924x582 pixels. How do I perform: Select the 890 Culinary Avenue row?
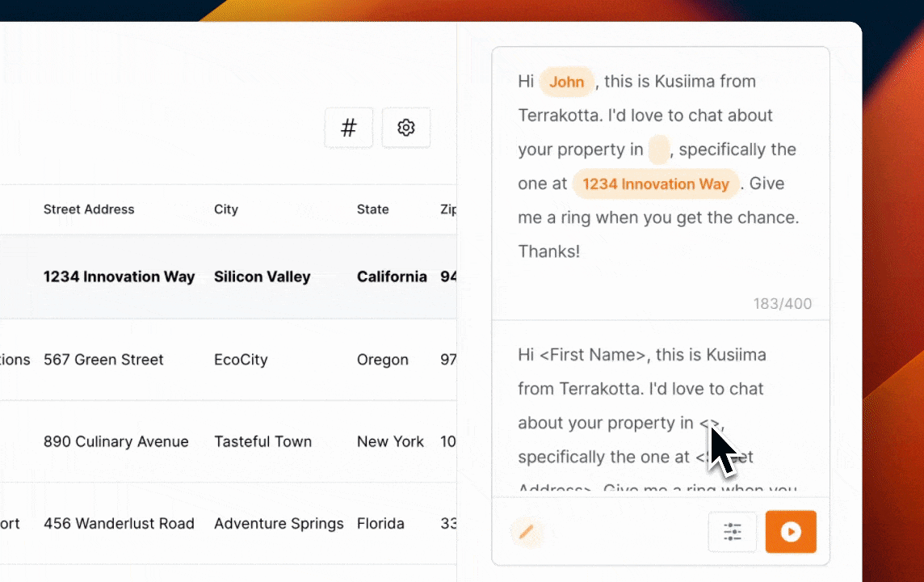point(228,441)
